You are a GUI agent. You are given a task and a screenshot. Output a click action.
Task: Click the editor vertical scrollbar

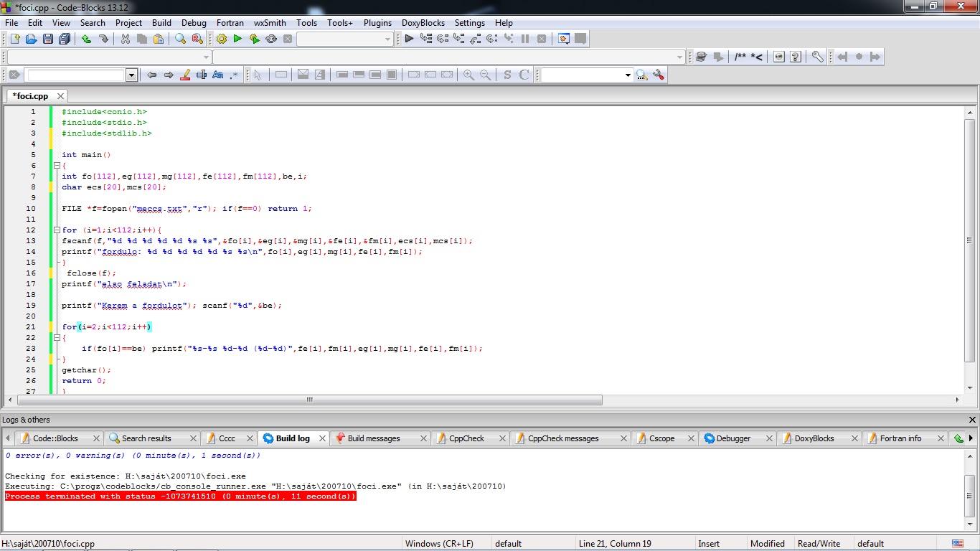[x=970, y=250]
